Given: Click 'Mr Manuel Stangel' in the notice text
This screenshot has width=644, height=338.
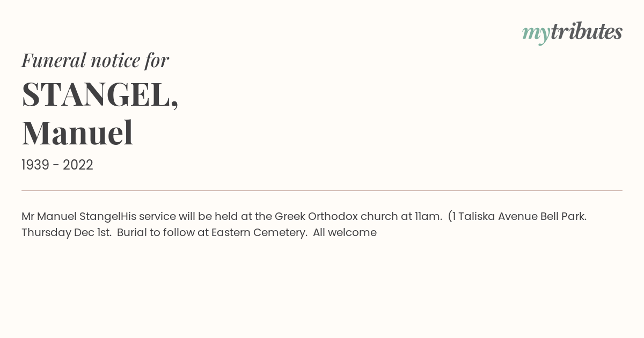Looking at the screenshot, I should [71, 216].
